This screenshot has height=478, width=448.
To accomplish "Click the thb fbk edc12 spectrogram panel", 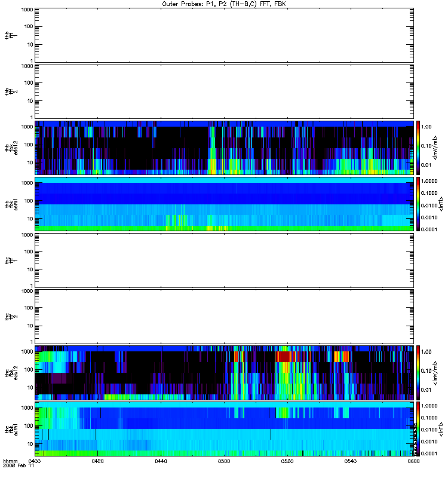I will (x=224, y=148).
